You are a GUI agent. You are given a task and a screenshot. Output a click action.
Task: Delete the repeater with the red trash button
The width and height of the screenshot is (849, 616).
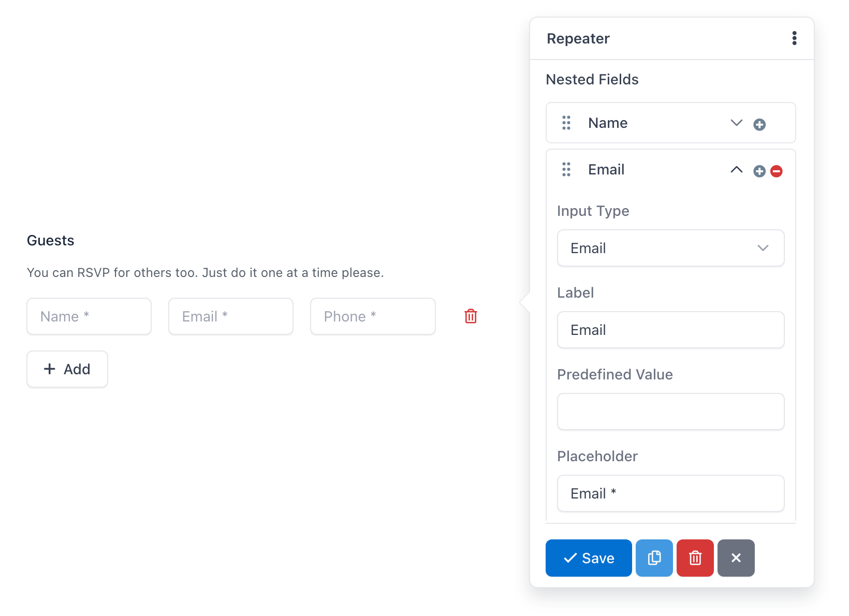pos(695,558)
